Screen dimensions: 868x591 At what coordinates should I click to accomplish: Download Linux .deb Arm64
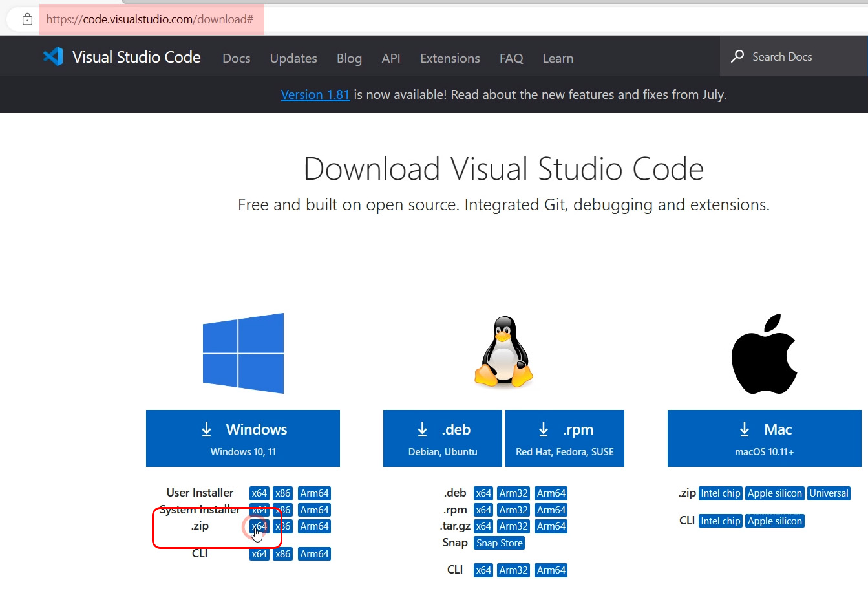point(551,493)
